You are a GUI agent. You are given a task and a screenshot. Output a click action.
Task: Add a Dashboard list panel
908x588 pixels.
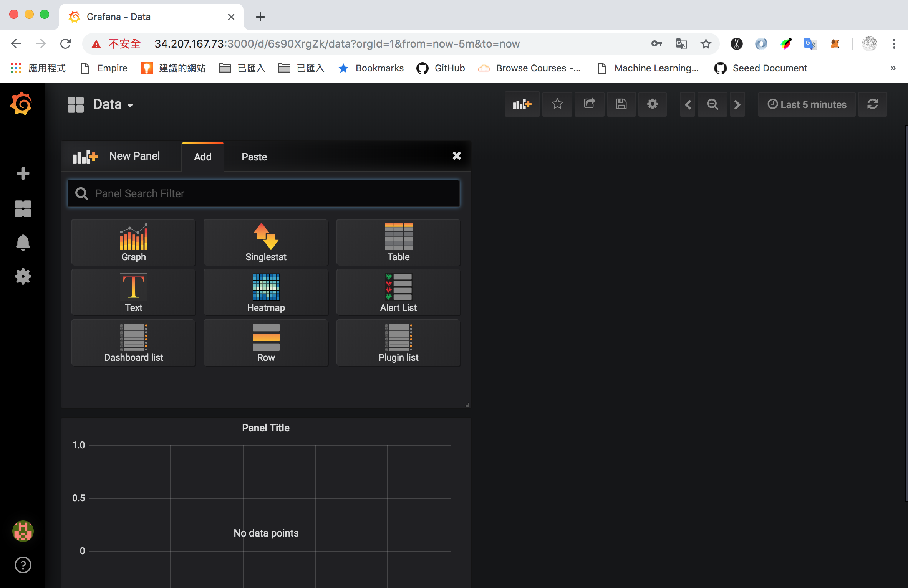pyautogui.click(x=134, y=343)
